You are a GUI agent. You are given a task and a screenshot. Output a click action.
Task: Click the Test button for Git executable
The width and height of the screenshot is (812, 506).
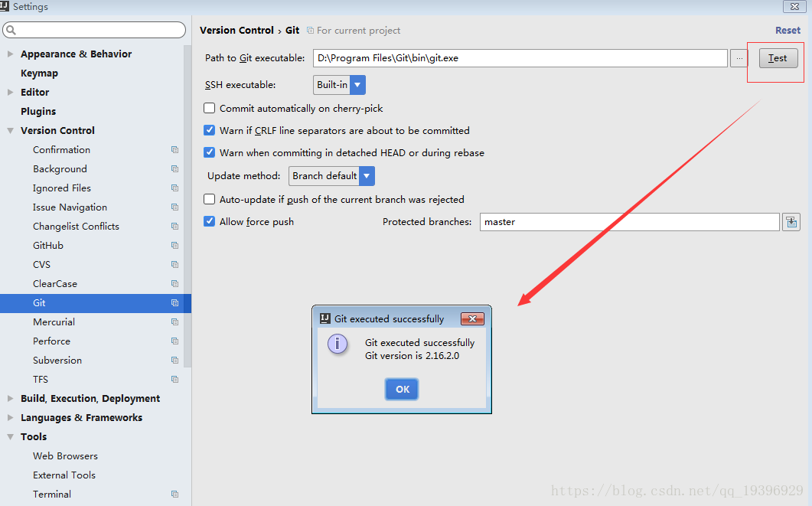pyautogui.click(x=778, y=58)
